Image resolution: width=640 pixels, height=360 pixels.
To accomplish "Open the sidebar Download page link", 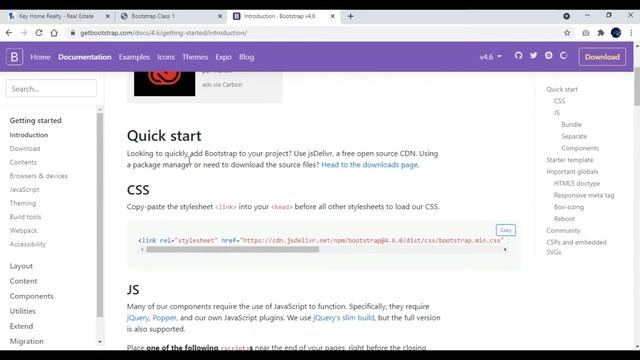I will pyautogui.click(x=25, y=149).
